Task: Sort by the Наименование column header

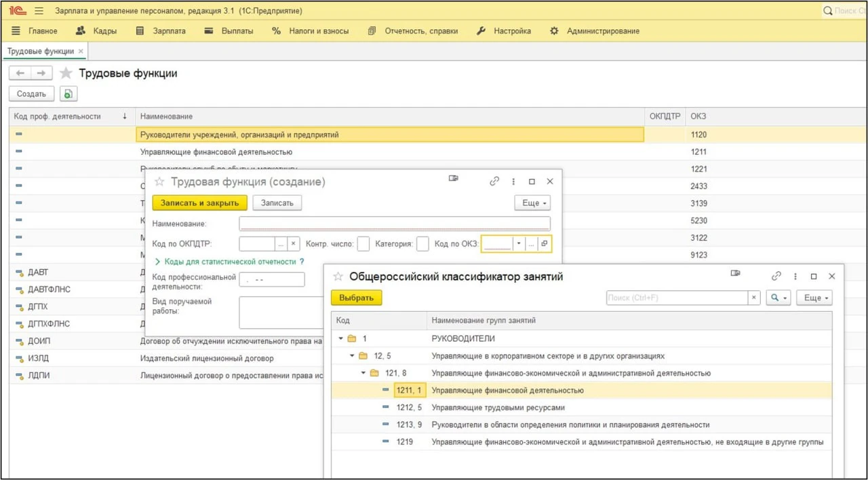Action: coord(391,117)
